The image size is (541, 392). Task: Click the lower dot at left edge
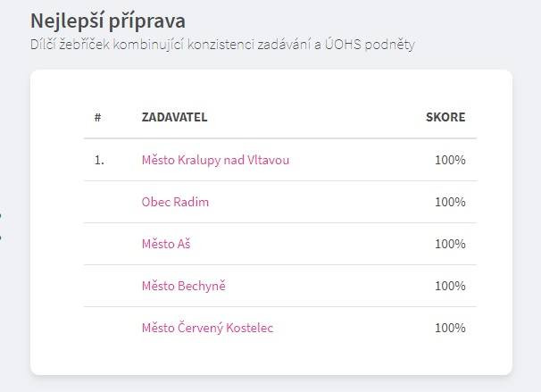coord(1,238)
